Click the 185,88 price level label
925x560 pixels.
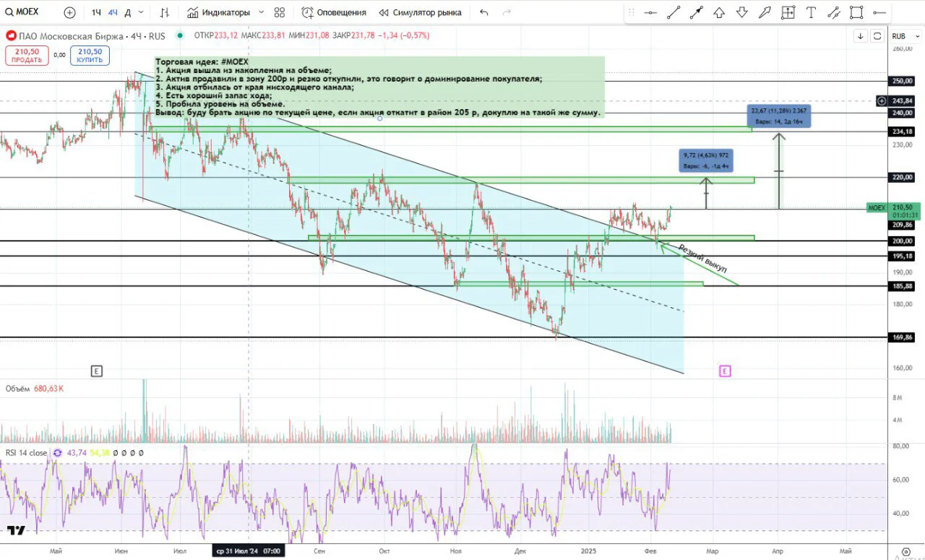click(x=903, y=286)
